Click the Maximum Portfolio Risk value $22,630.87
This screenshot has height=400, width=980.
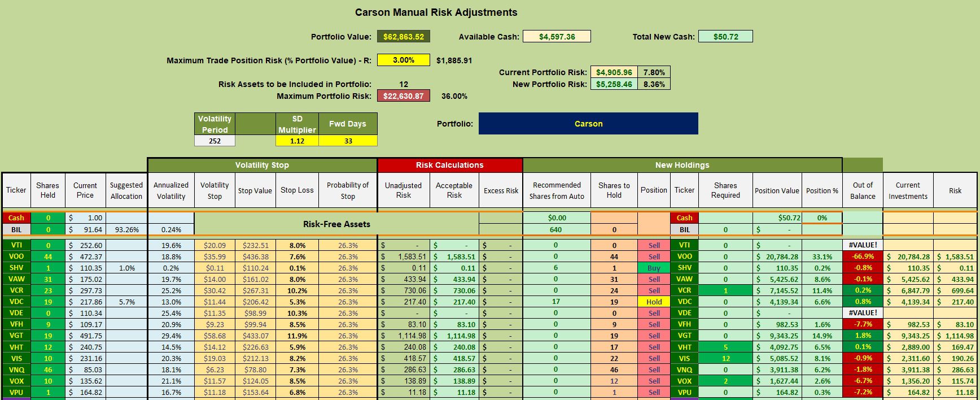pyautogui.click(x=404, y=96)
